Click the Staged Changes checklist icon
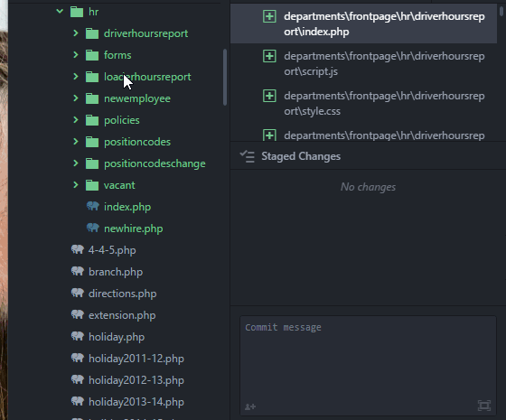 248,156
